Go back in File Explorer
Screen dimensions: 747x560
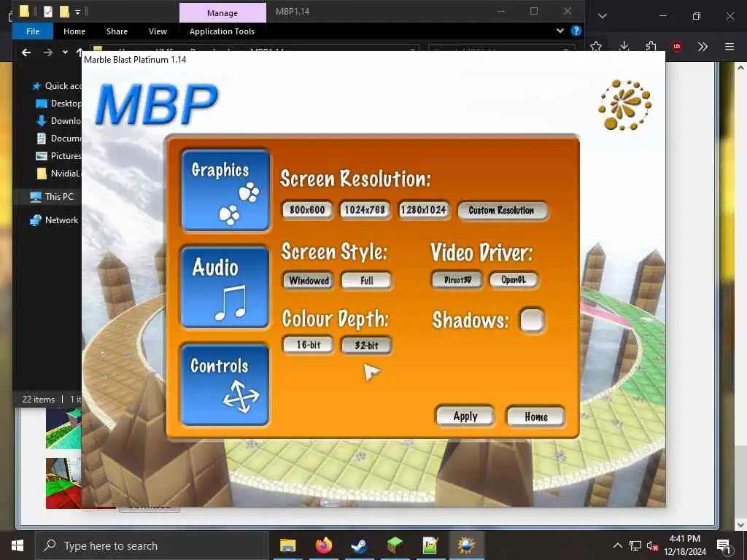(x=26, y=52)
